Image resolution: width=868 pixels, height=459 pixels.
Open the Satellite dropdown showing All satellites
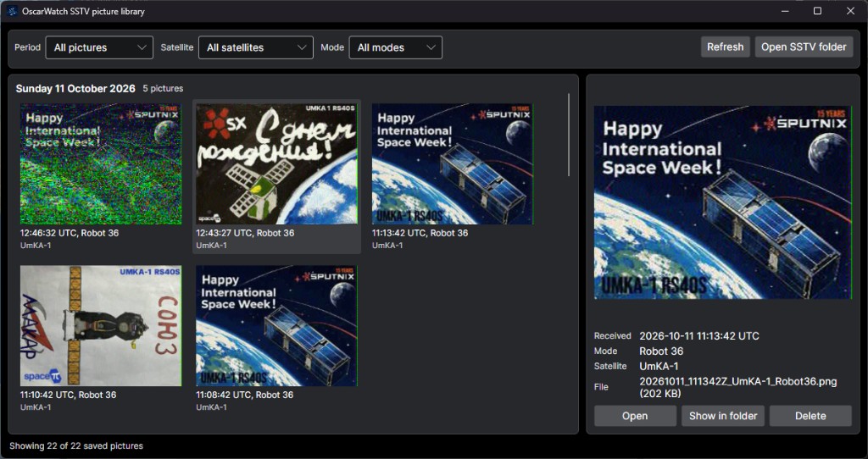(x=256, y=47)
